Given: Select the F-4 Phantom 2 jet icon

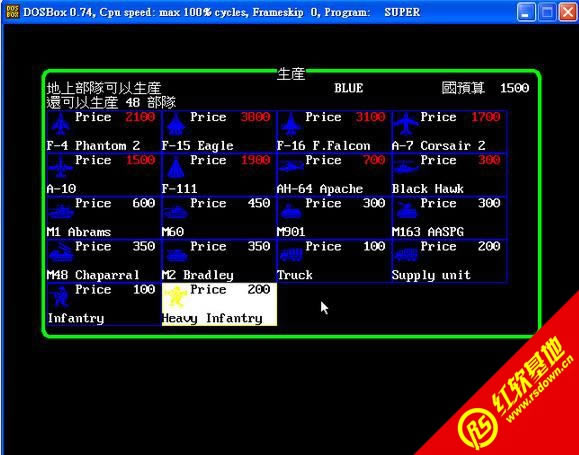Looking at the screenshot, I should click(x=60, y=124).
